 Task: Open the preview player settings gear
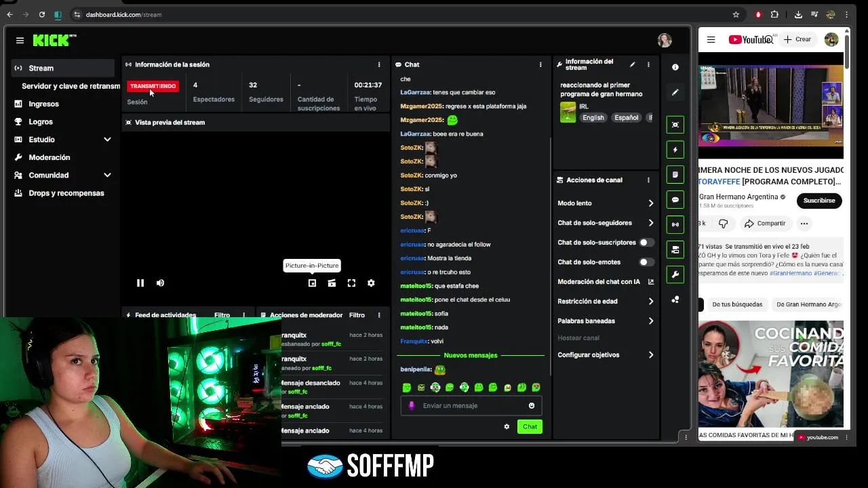pos(371,283)
